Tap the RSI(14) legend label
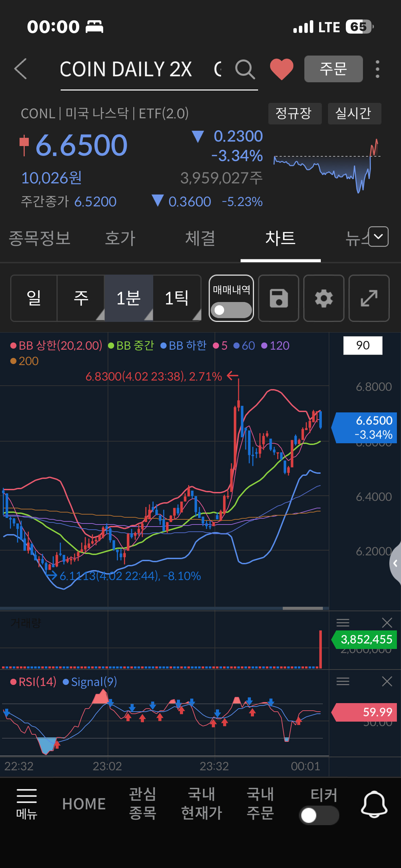 point(33,682)
